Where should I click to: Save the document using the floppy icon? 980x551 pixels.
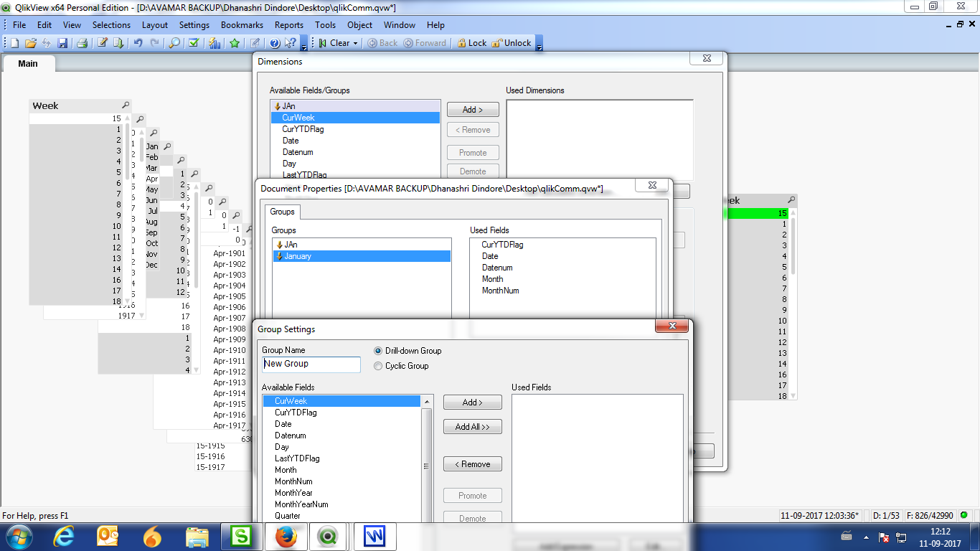coord(62,43)
